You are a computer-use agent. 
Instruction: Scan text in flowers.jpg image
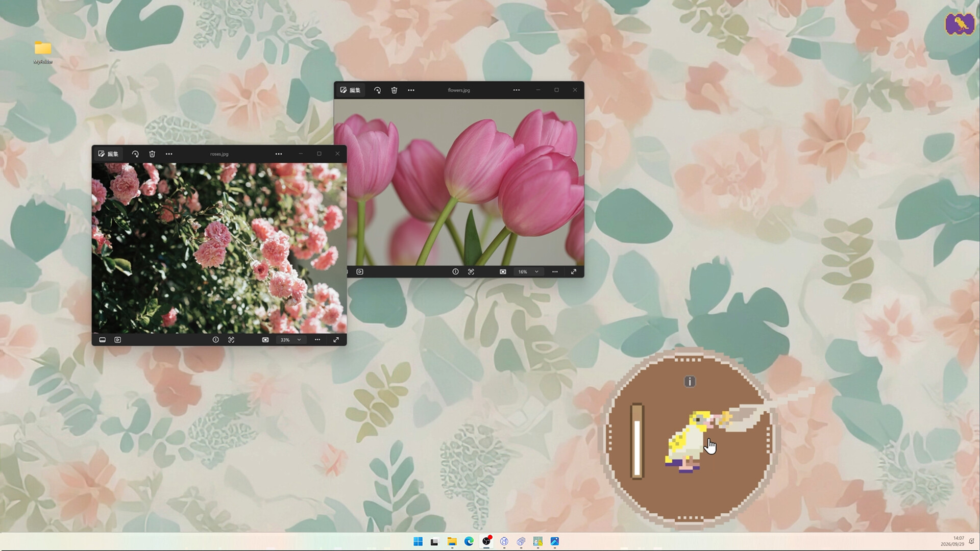tap(471, 272)
